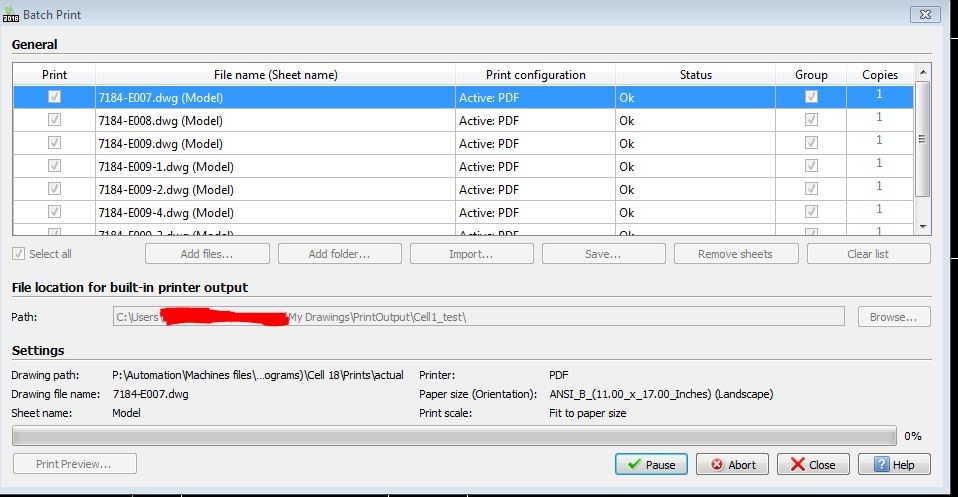Open Help for Batch Print

point(894,464)
